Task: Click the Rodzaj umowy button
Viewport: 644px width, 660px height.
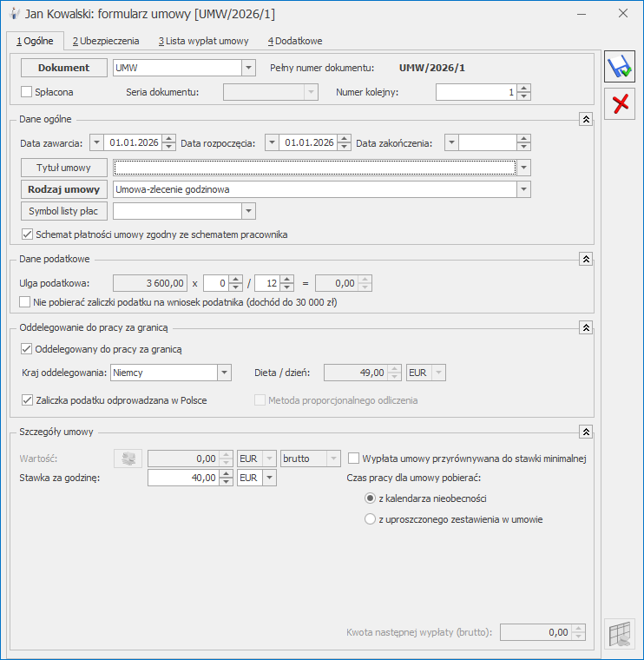Action: pyautogui.click(x=64, y=189)
